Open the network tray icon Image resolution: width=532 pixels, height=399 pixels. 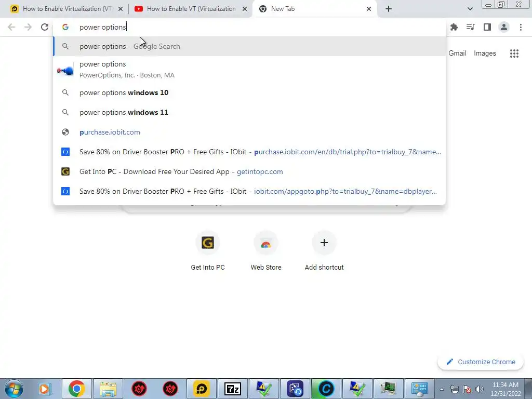pos(454,389)
